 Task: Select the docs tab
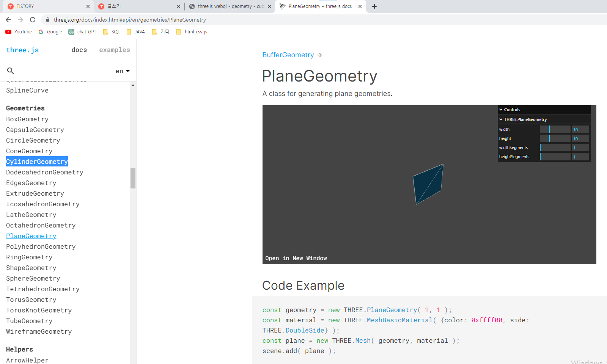click(x=79, y=50)
